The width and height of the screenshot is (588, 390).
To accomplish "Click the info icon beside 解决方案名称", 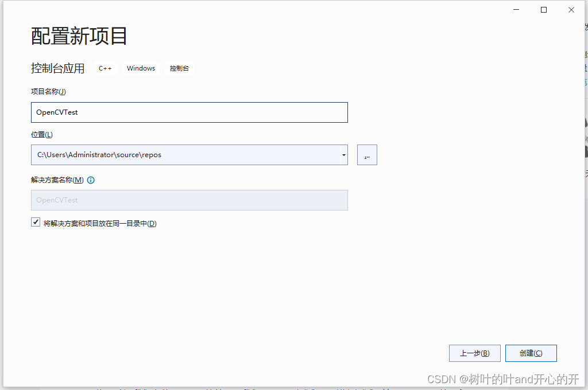I will [x=91, y=180].
